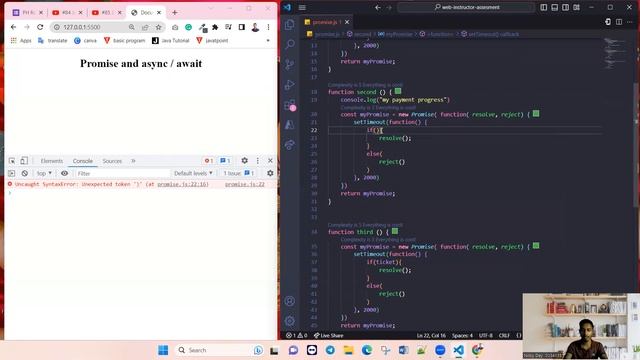Bookmark page with star icon
This screenshot has height=360, width=640.
[158, 27]
